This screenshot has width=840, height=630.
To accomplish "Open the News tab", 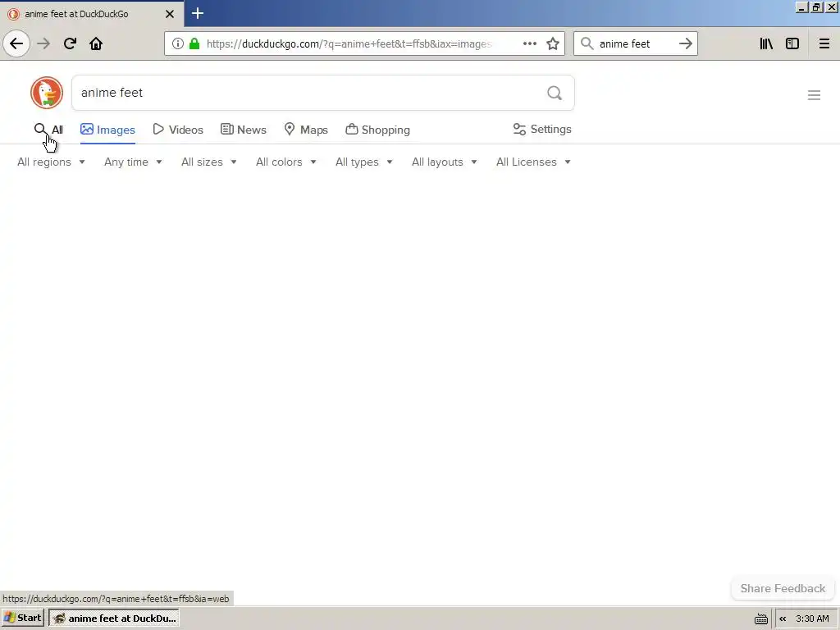I will [x=243, y=130].
